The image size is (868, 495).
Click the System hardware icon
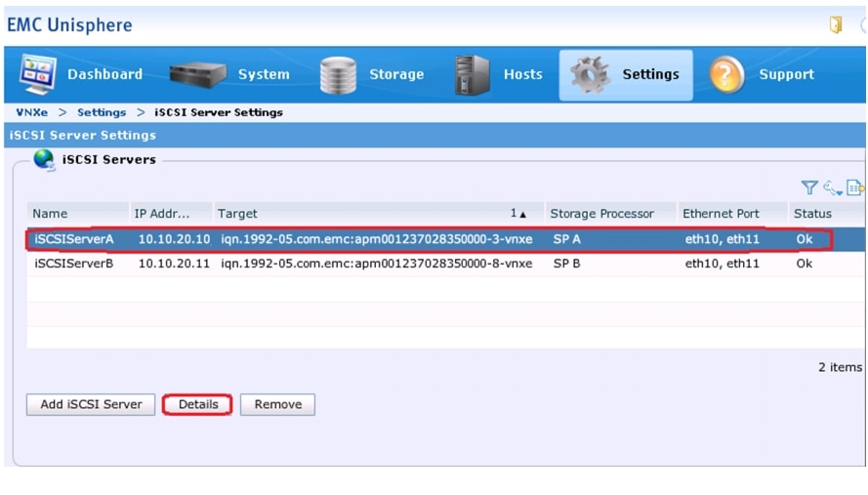tap(197, 75)
